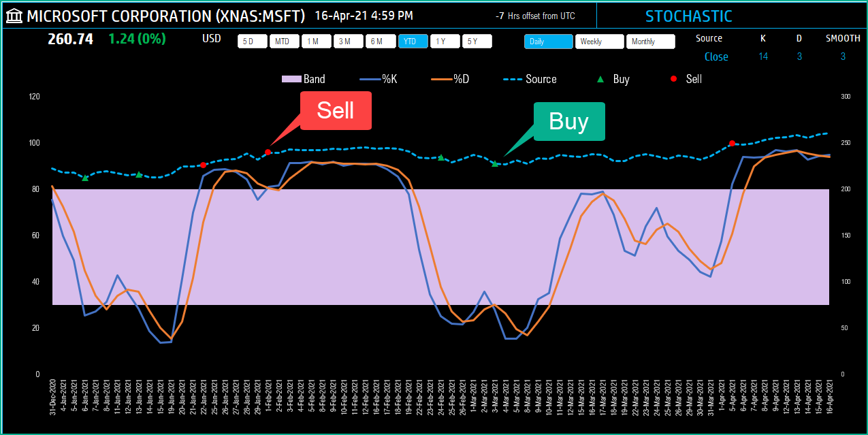868x435 pixels.
Task: Click the purple Band legend swatch
Action: (291, 79)
